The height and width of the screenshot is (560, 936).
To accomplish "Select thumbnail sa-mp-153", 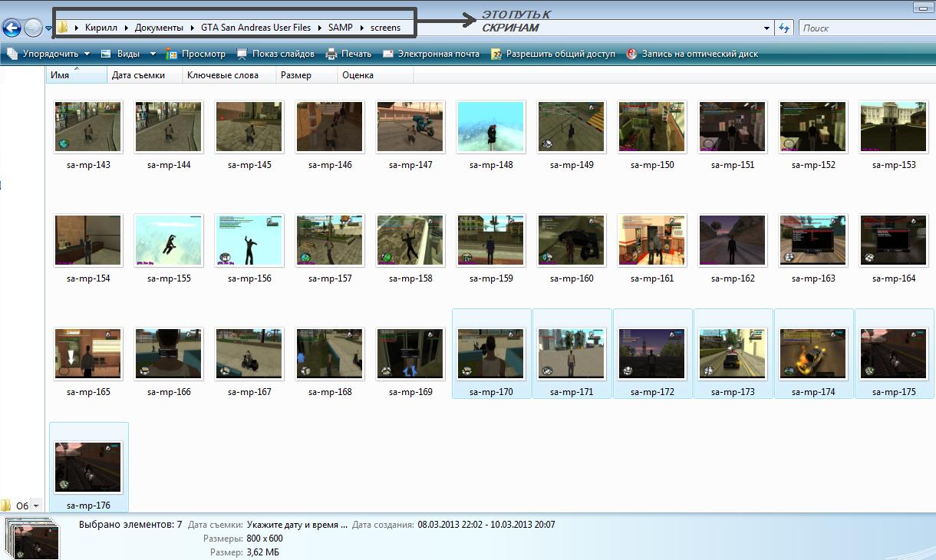I will 894,127.
